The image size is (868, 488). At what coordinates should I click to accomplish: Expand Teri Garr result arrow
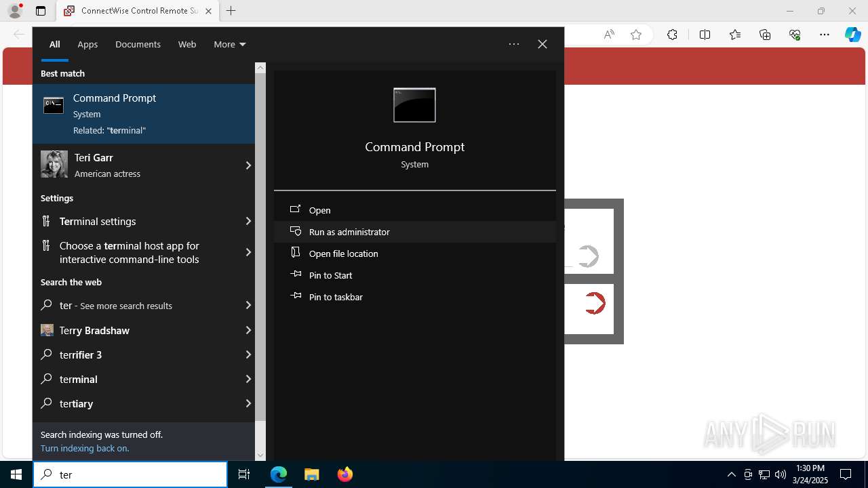(x=248, y=165)
